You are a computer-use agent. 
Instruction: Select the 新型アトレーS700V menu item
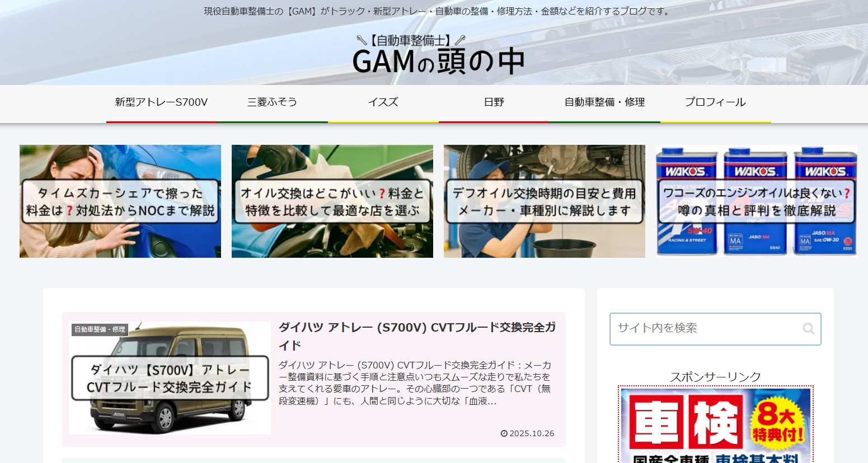coord(161,102)
